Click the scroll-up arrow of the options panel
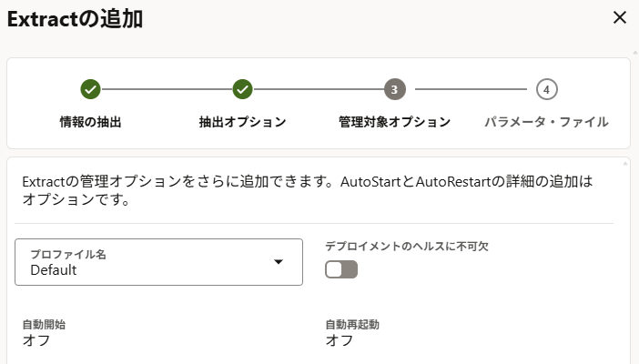The image size is (639, 364). point(624,164)
